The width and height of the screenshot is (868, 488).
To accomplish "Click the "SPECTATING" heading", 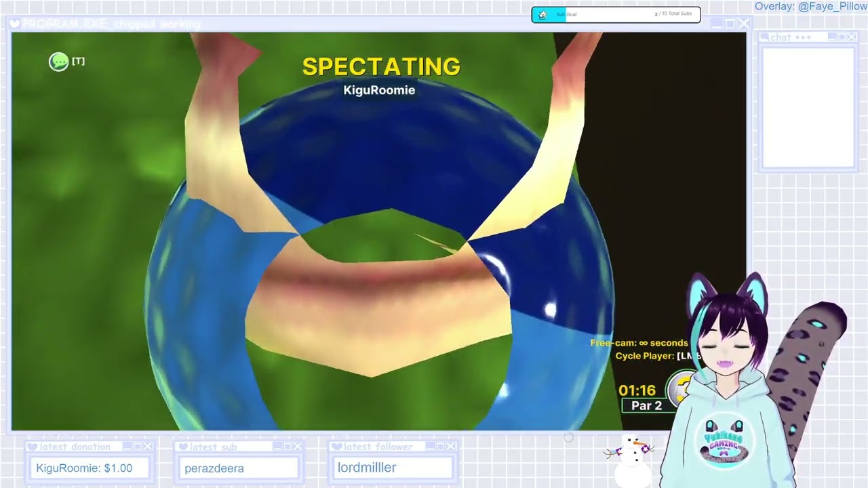I will pos(381,67).
